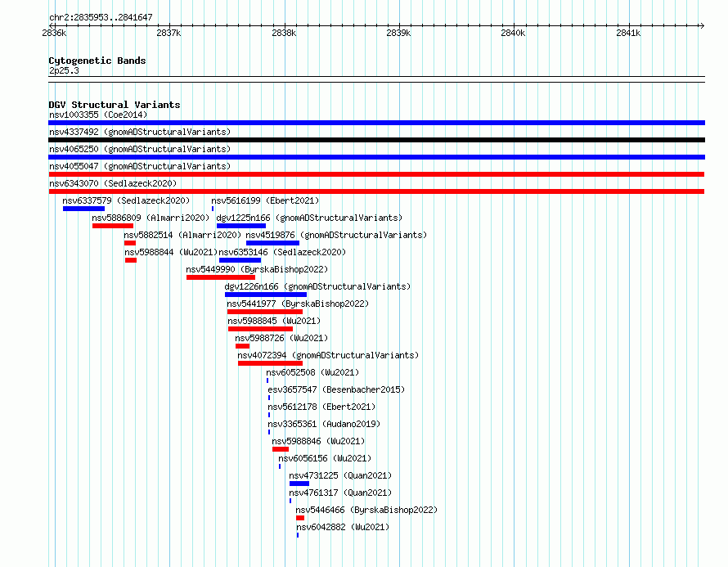Open nsv5988726 (Wu2021) label

[x=281, y=338]
